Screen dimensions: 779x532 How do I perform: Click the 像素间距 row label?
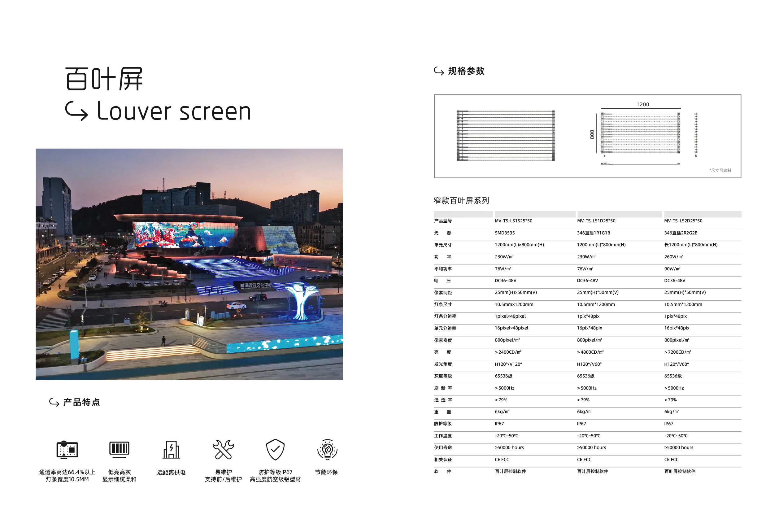click(x=442, y=293)
